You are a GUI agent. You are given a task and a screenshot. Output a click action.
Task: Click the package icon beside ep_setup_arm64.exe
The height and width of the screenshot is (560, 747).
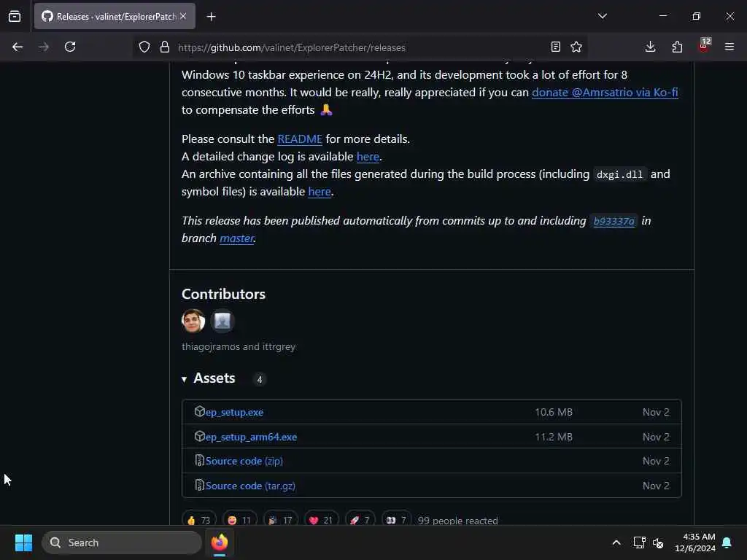(200, 436)
